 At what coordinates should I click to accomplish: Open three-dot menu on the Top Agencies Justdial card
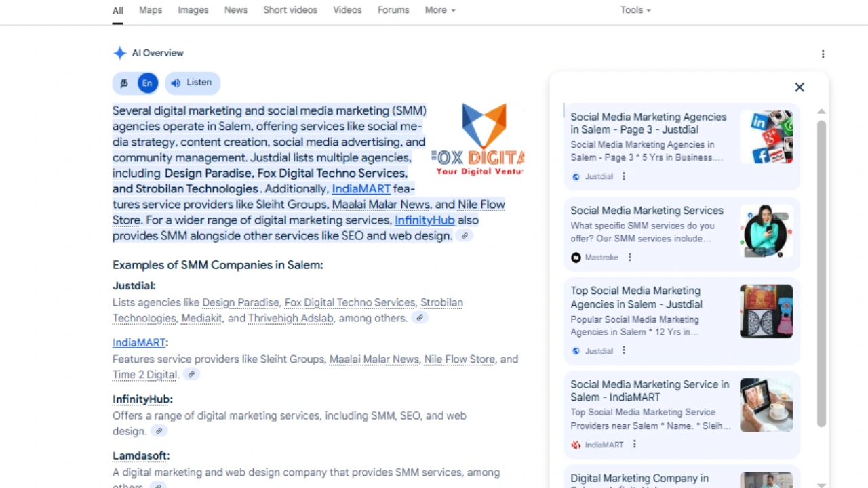(624, 351)
